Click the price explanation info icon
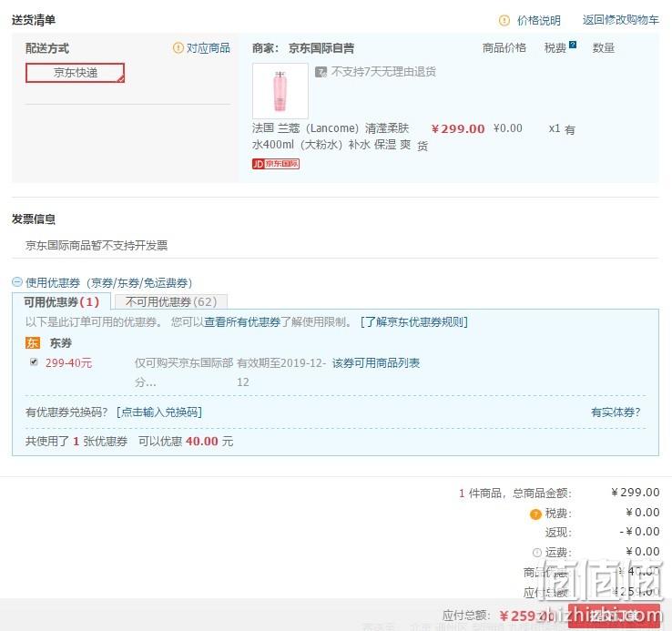The width and height of the screenshot is (672, 631). pos(504,20)
